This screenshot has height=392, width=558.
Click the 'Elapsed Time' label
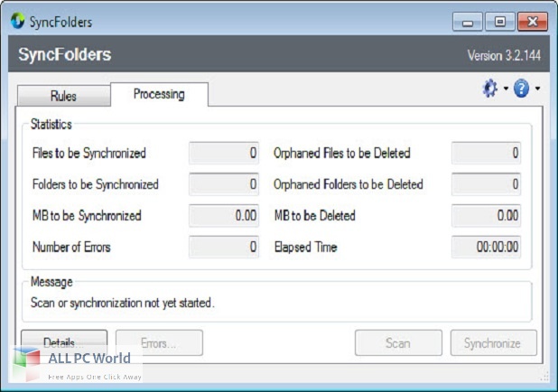pos(305,247)
